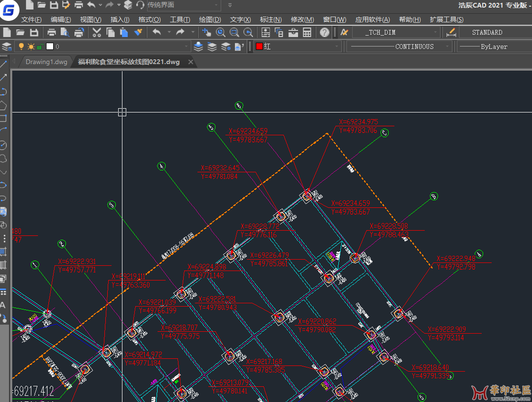Click the Print icon in quick access bar

tap(78, 5)
